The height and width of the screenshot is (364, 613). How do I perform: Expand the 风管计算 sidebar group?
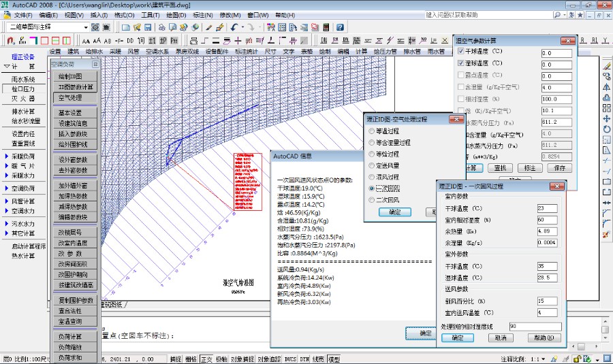[22, 201]
